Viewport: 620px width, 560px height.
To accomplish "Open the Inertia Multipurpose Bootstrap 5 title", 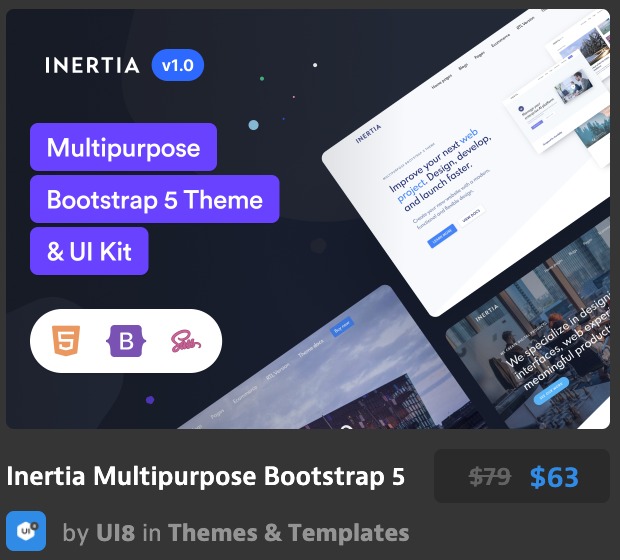I will pos(206,477).
